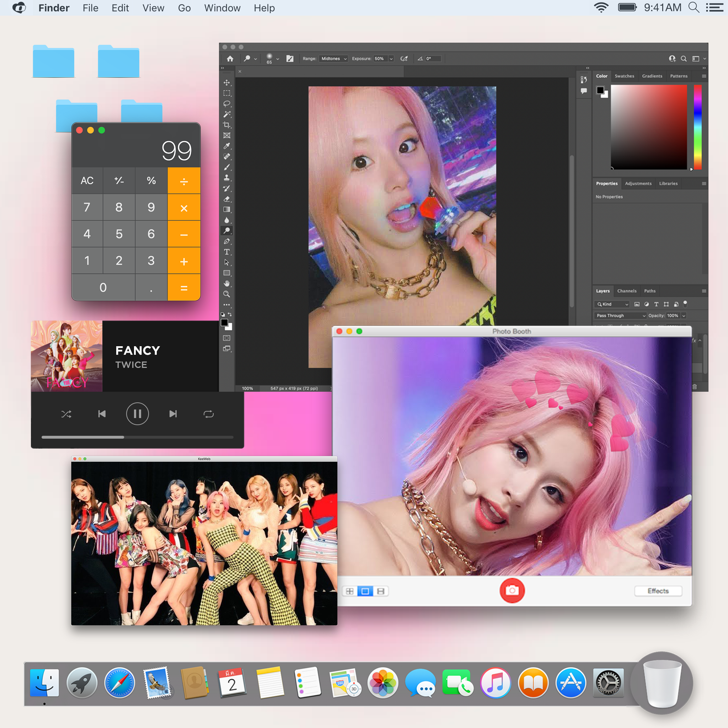Pause the song FANCY
Viewport: 728px width, 728px height.
137,414
